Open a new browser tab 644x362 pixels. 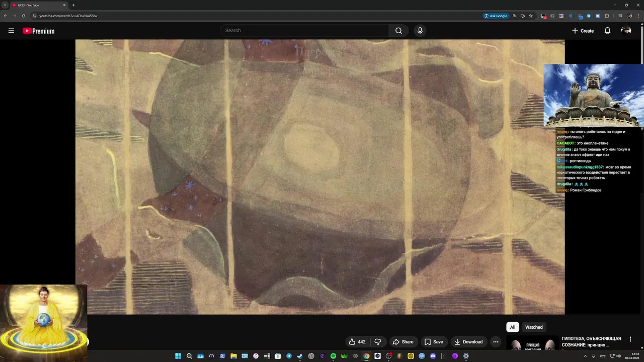click(73, 5)
